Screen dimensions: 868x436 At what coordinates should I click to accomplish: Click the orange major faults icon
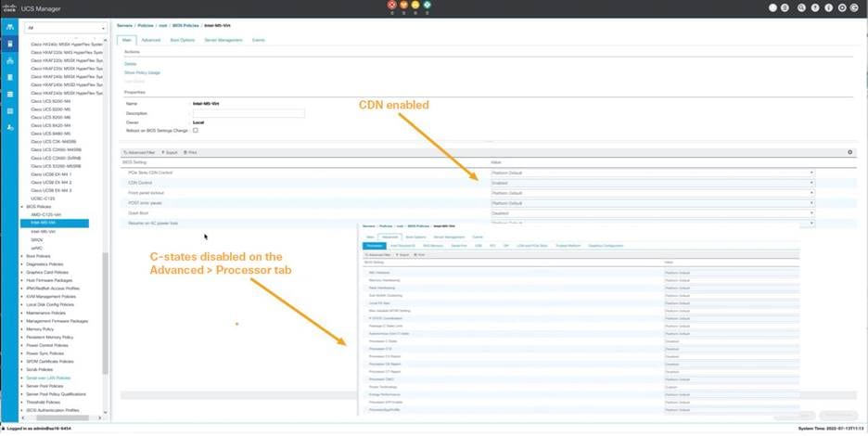403,5
